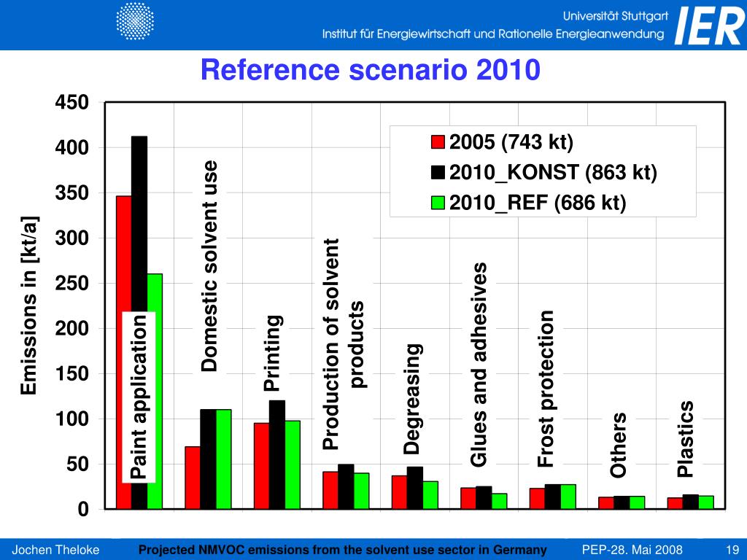Click the slide number 19 in footer
Viewport: 747px width, 560px height.
click(x=732, y=550)
